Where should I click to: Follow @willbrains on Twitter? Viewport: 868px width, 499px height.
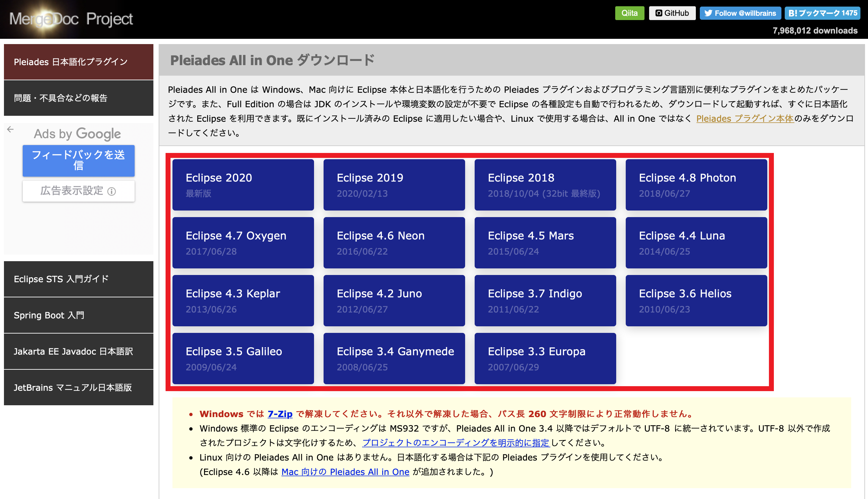[x=740, y=13]
